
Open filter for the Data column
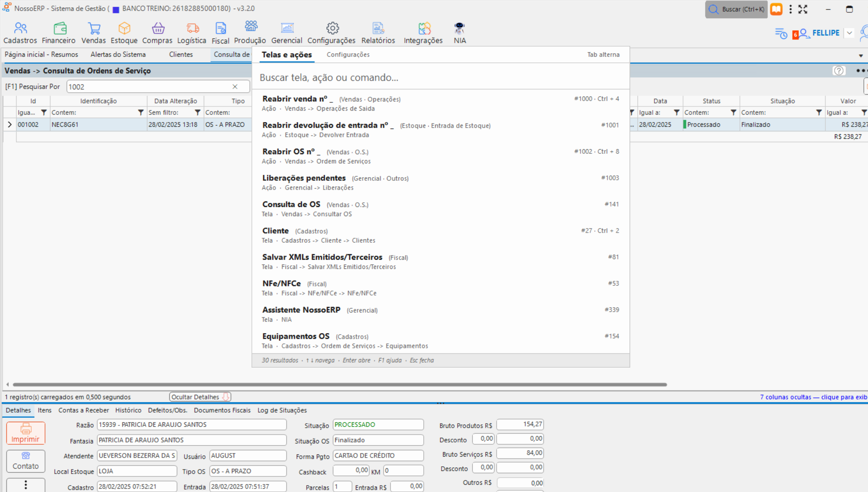point(676,112)
